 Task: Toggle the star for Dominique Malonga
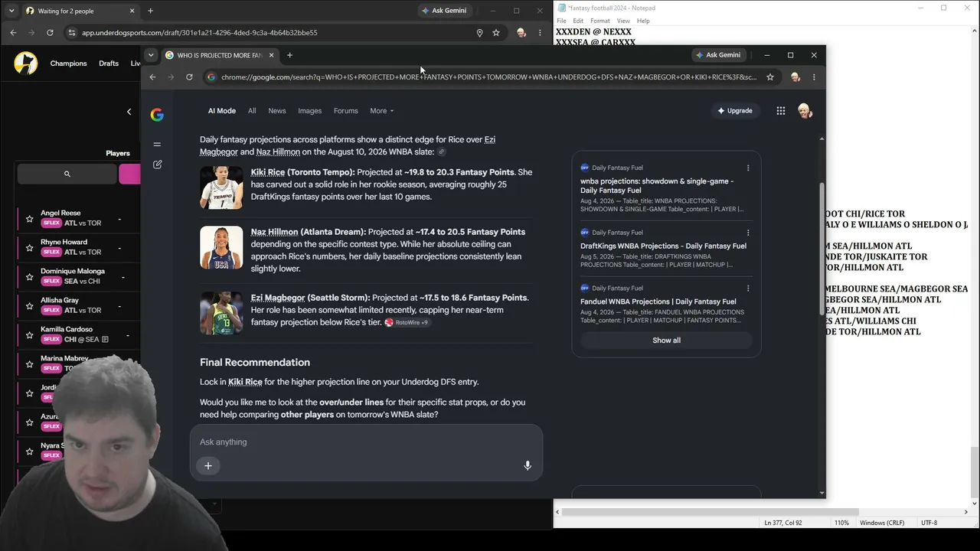tap(29, 277)
